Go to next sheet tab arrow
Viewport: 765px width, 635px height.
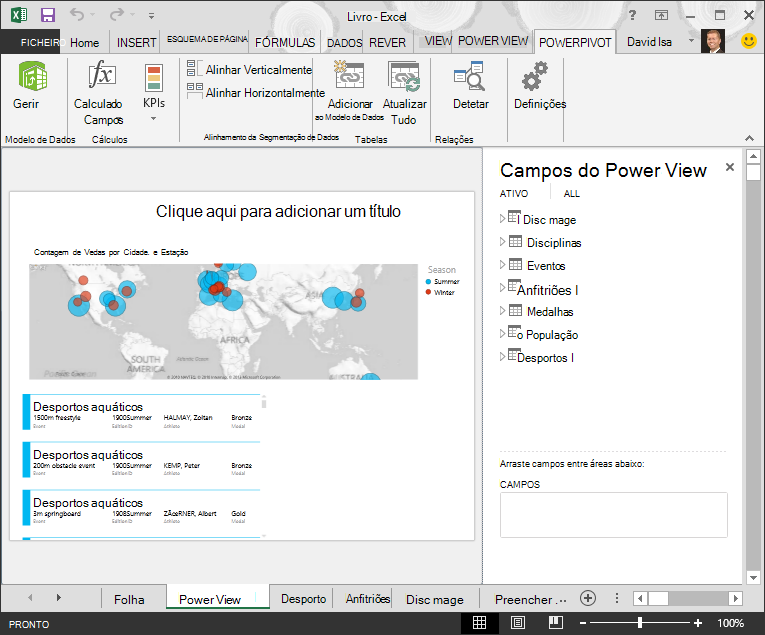[x=59, y=597]
